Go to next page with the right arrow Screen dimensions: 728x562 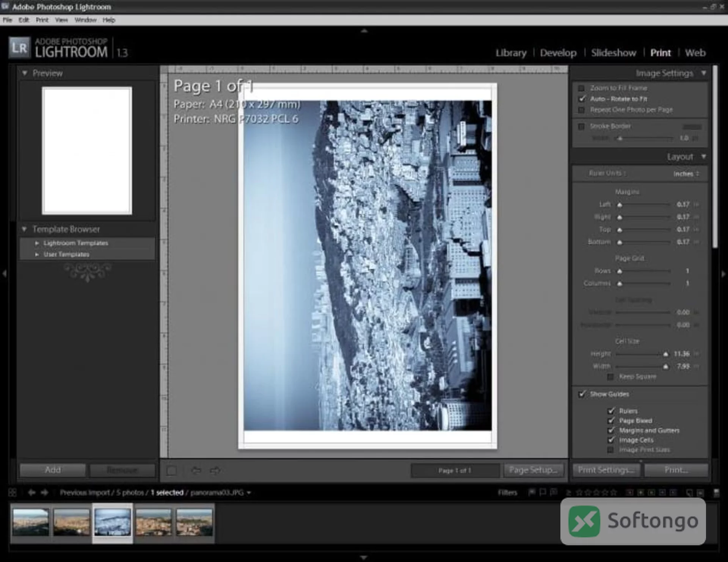pyautogui.click(x=215, y=471)
